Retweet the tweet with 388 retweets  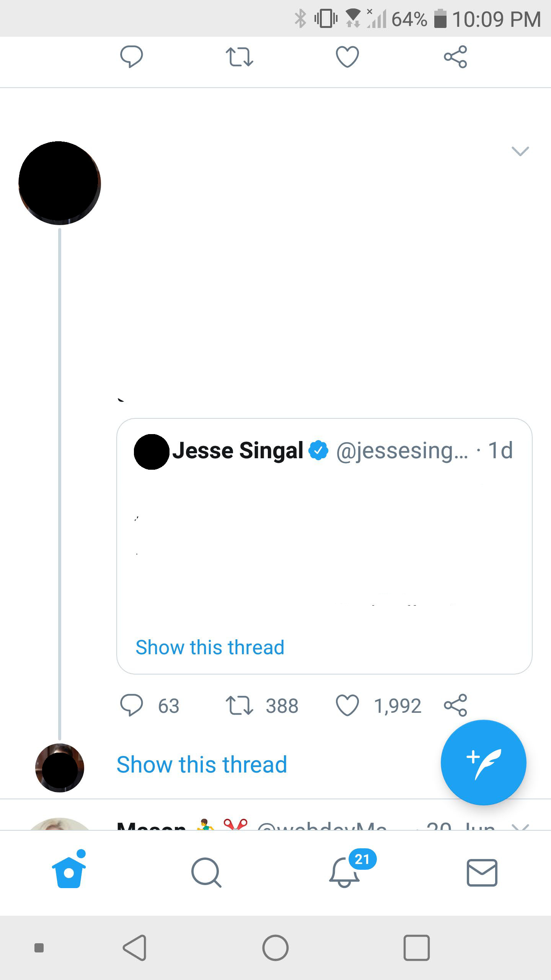tap(239, 706)
